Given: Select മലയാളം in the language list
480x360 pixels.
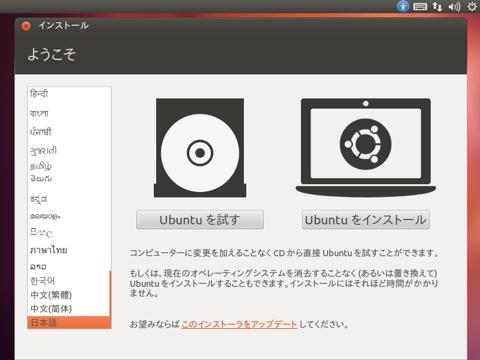Looking at the screenshot, I should coord(68,216).
